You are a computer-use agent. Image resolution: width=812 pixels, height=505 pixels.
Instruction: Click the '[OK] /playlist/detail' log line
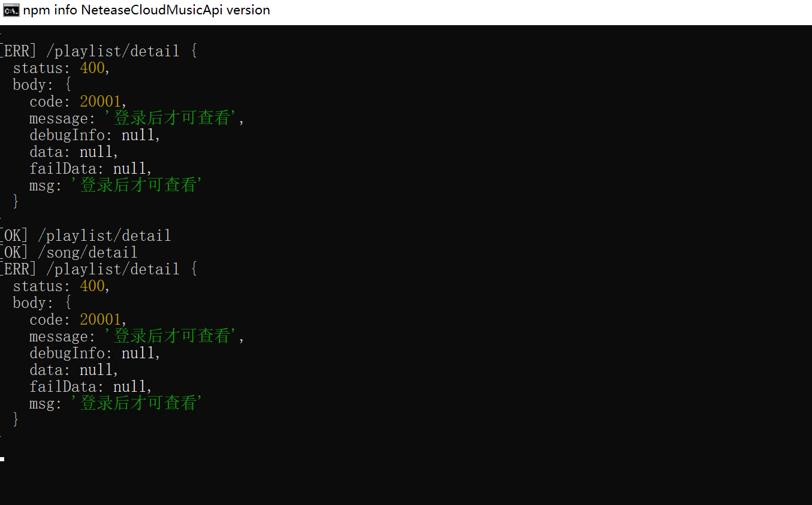tap(85, 235)
